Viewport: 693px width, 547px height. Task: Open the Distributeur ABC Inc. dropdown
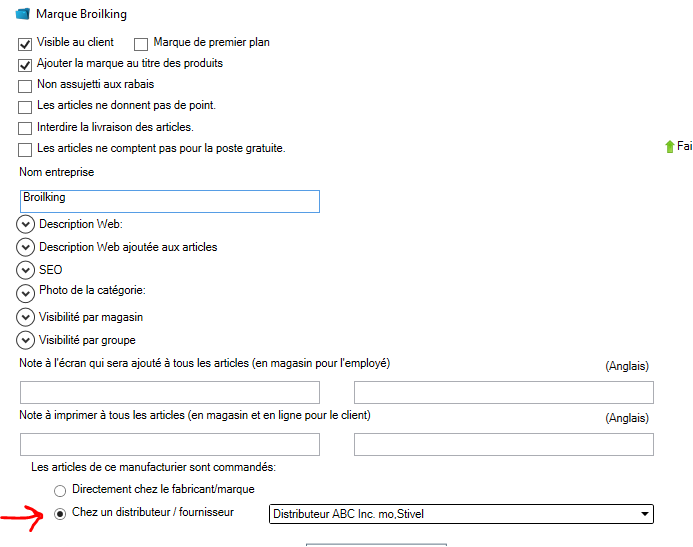point(461,514)
